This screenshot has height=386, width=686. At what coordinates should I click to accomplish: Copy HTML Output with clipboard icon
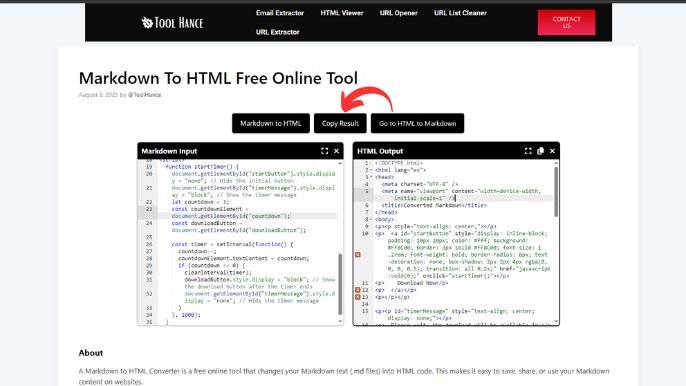tap(540, 151)
